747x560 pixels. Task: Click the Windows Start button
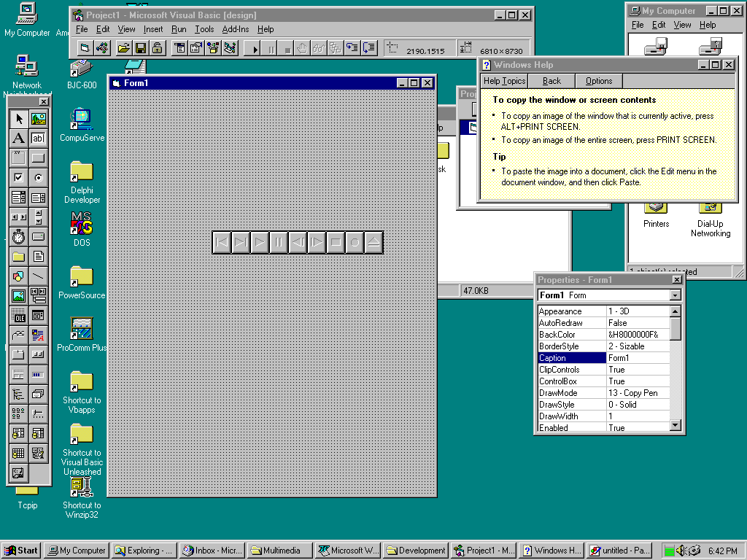click(x=21, y=551)
